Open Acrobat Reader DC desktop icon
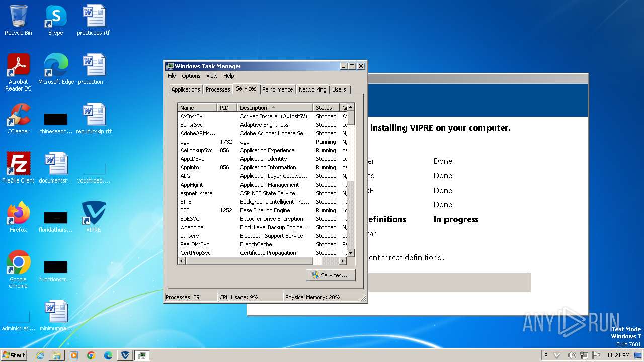 tap(18, 72)
